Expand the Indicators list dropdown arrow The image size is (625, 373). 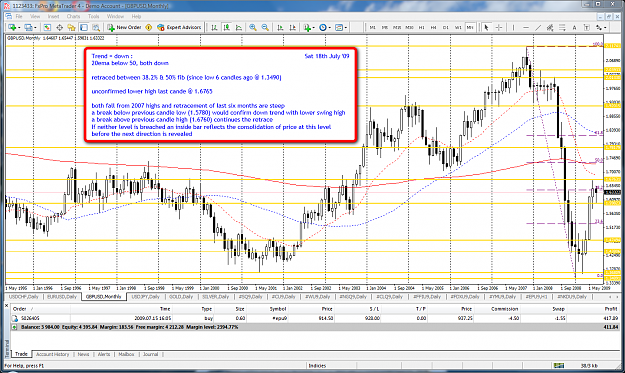click(x=313, y=27)
